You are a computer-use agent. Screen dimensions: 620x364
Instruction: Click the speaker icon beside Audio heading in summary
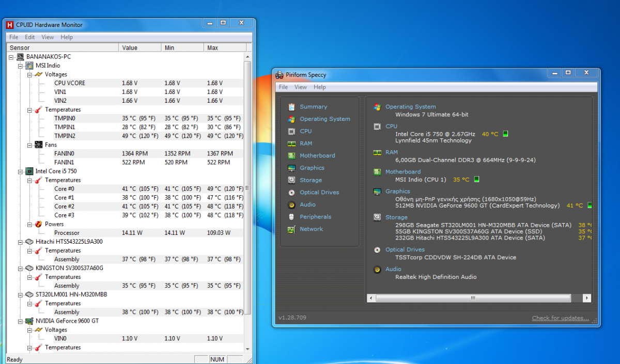[377, 270]
